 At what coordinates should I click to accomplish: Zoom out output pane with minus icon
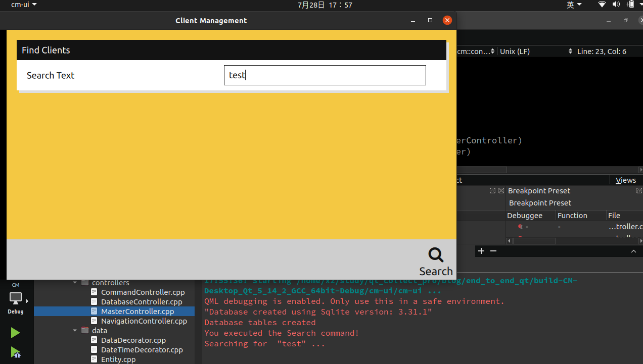[x=493, y=251]
